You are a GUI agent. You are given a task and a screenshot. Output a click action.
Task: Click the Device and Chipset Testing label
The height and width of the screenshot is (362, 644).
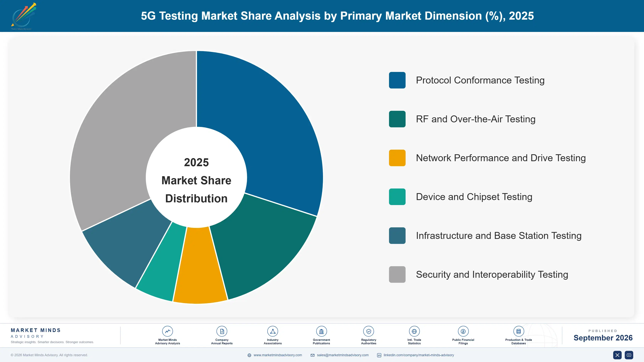pyautogui.click(x=474, y=197)
